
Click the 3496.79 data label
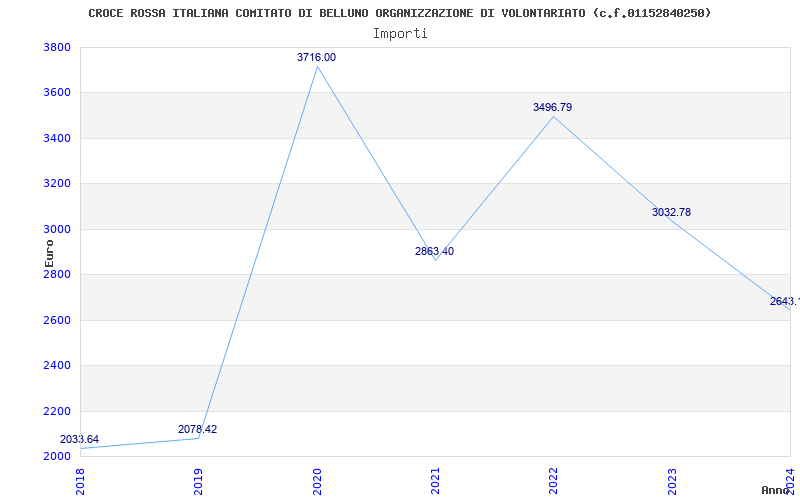(x=553, y=107)
